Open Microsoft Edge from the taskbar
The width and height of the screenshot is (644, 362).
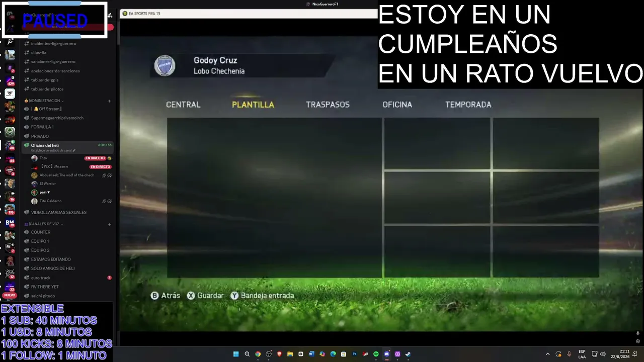333,354
